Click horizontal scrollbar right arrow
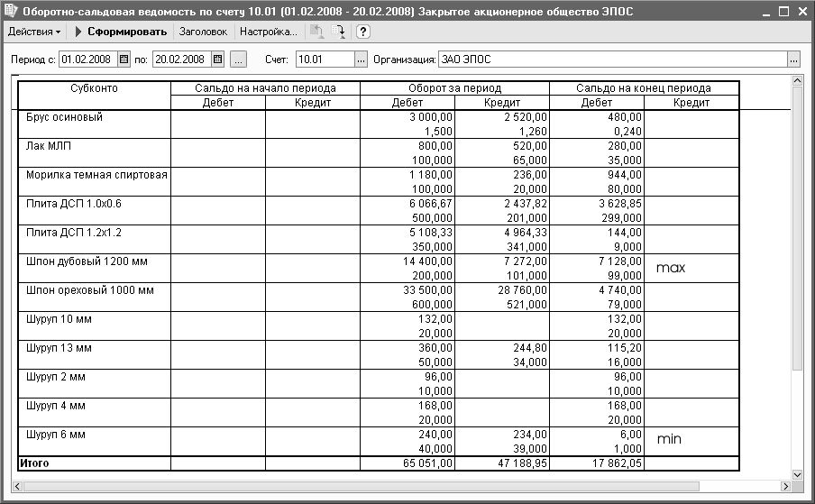Screen dimensions: 815x504 785,486
